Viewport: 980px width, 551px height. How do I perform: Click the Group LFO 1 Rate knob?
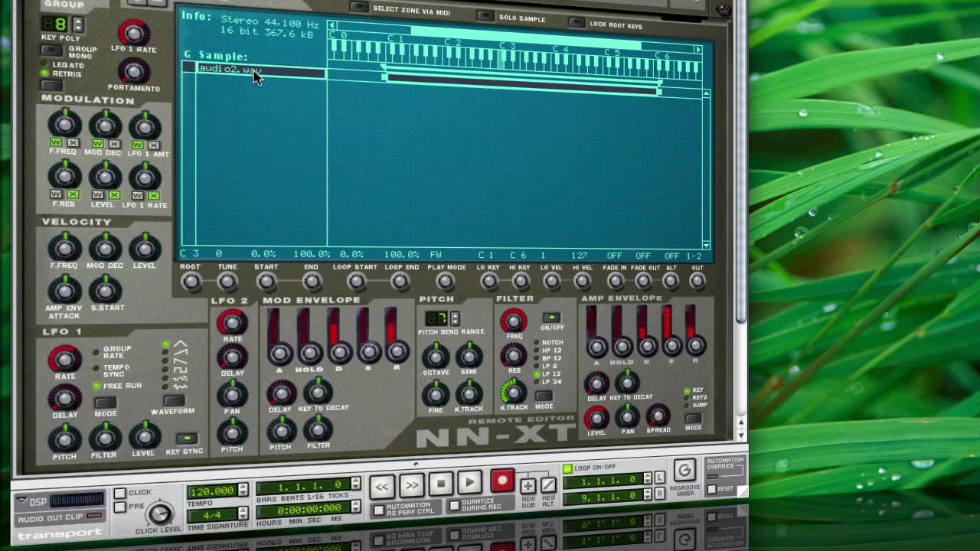click(134, 33)
